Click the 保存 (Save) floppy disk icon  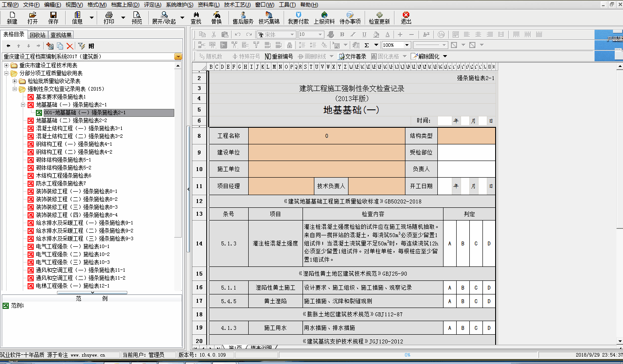(53, 17)
